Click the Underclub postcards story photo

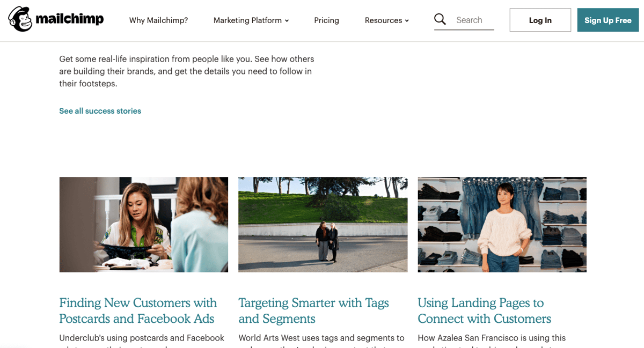(x=143, y=224)
